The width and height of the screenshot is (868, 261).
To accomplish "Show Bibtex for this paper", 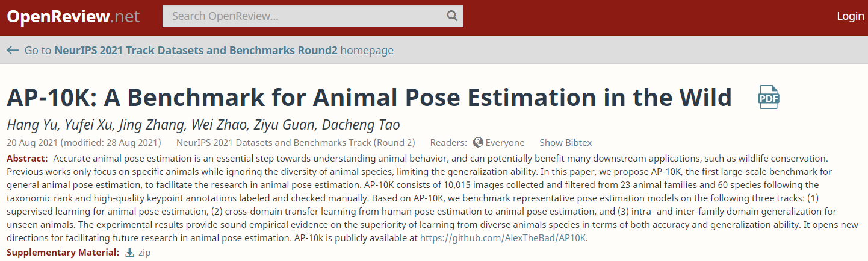I will [565, 143].
